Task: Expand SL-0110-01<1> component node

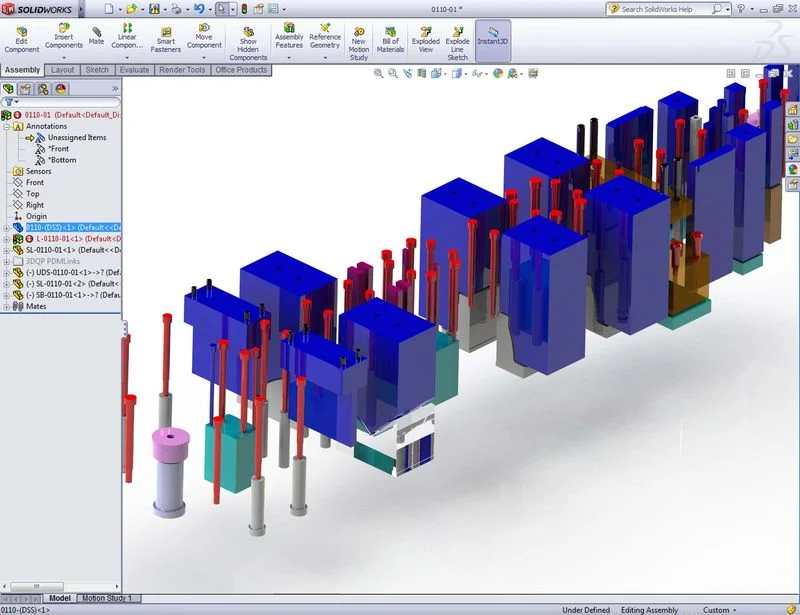Action: pos(6,250)
